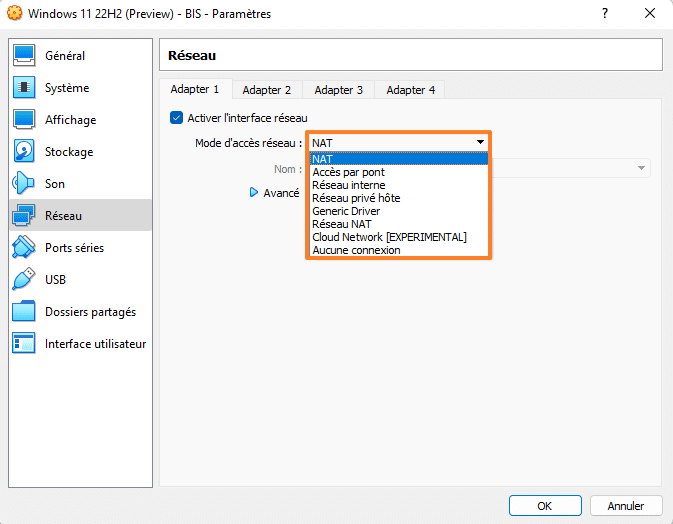Select the Système chip icon

pos(24,88)
